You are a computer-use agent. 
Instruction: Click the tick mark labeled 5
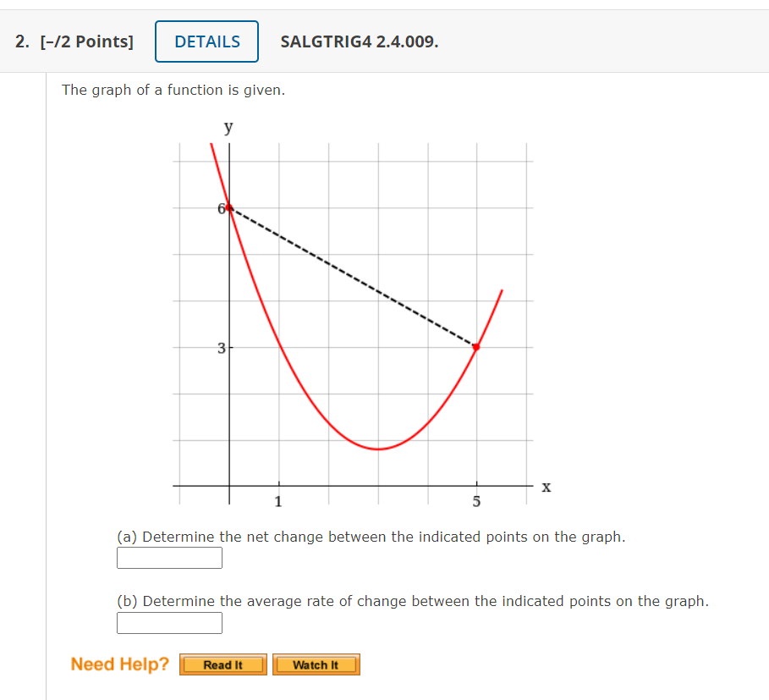click(476, 501)
